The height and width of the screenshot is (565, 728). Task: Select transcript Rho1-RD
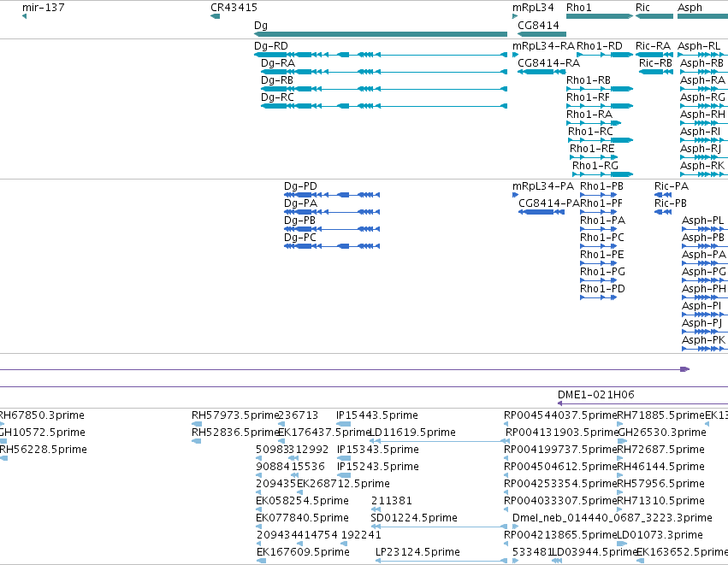pos(605,55)
